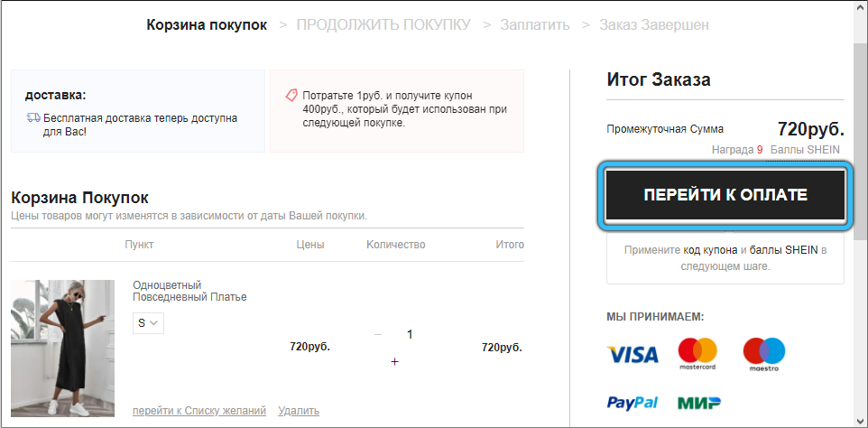Image resolution: width=868 pixels, height=428 pixels.
Task: Click the 720руб. subtotal amount in Итог Заказа
Action: tap(811, 129)
